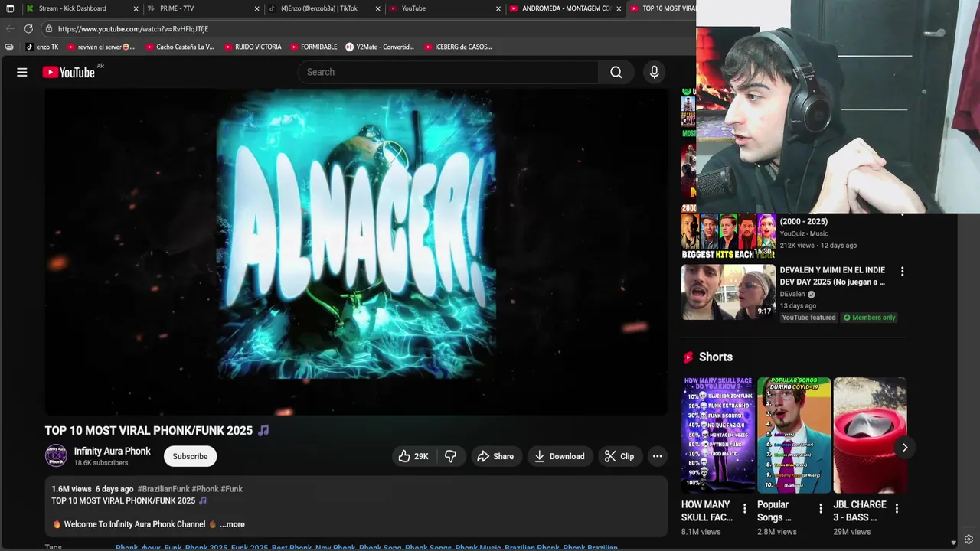
Task: Open enzo TK bookmark
Action: [42, 47]
